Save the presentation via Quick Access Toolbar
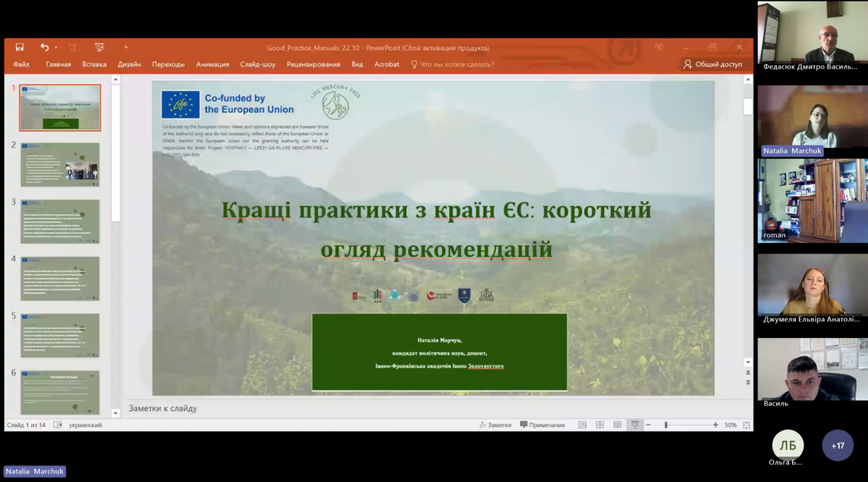The width and height of the screenshot is (868, 482). (x=20, y=47)
